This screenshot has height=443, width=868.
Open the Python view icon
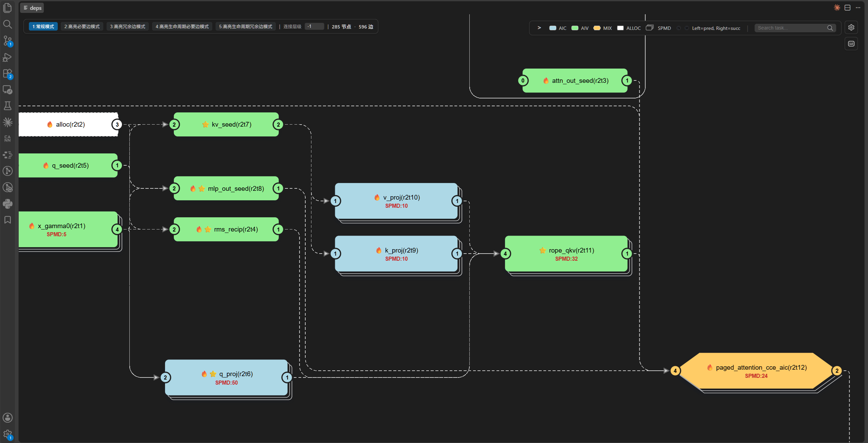pyautogui.click(x=7, y=204)
